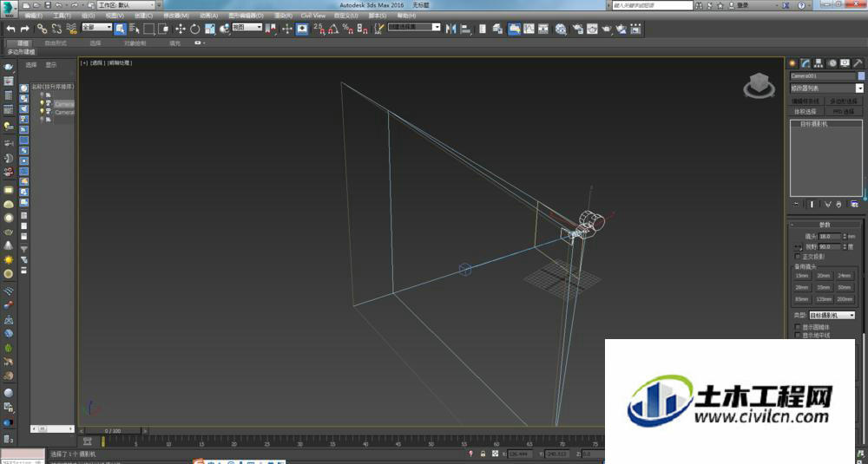Click the Align tool icon

point(465,29)
